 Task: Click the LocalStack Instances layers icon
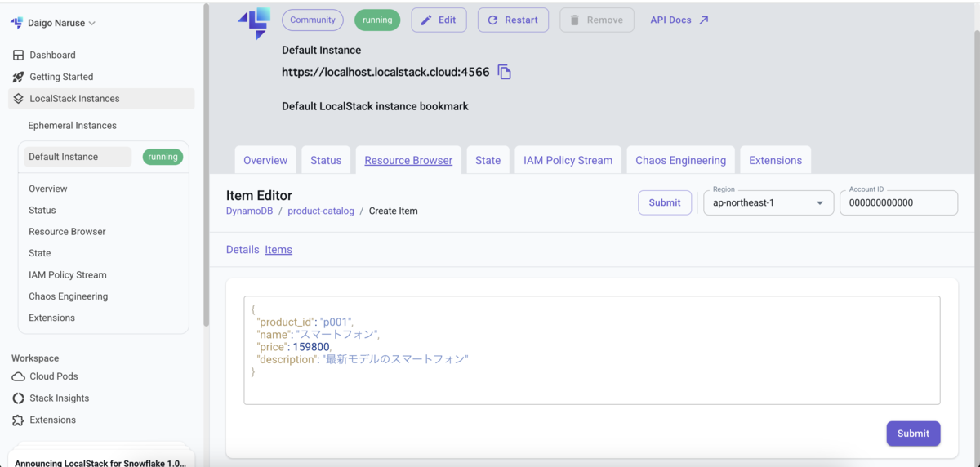pyautogui.click(x=18, y=99)
